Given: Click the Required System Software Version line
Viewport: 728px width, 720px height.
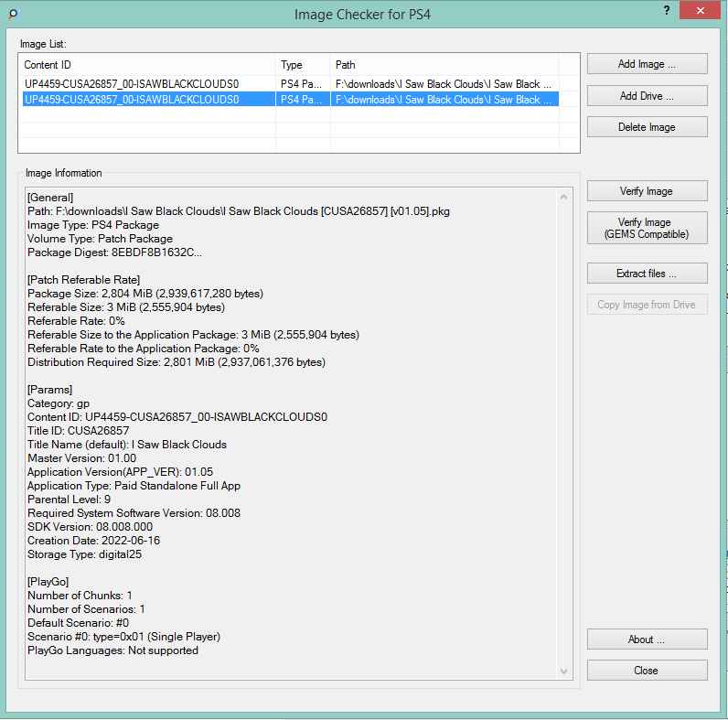Looking at the screenshot, I should (x=134, y=513).
